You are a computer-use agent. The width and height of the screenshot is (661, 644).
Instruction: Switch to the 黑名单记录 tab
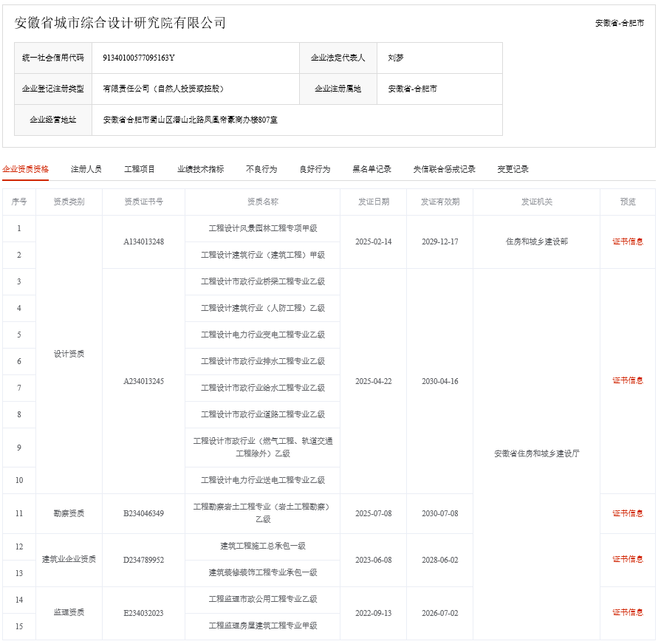[371, 169]
